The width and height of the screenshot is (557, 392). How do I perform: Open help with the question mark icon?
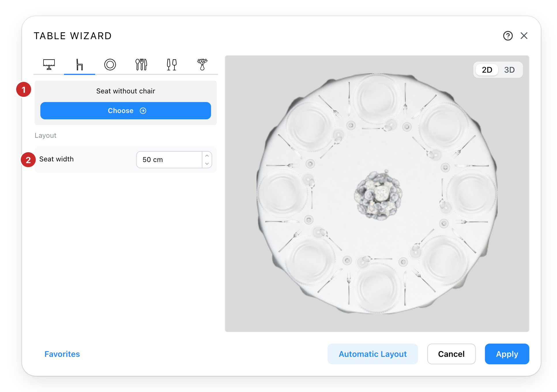point(508,36)
